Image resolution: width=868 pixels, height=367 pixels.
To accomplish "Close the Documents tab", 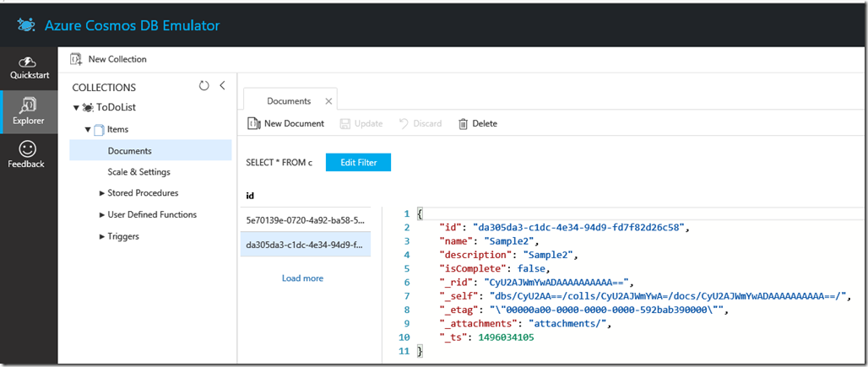I will 328,101.
